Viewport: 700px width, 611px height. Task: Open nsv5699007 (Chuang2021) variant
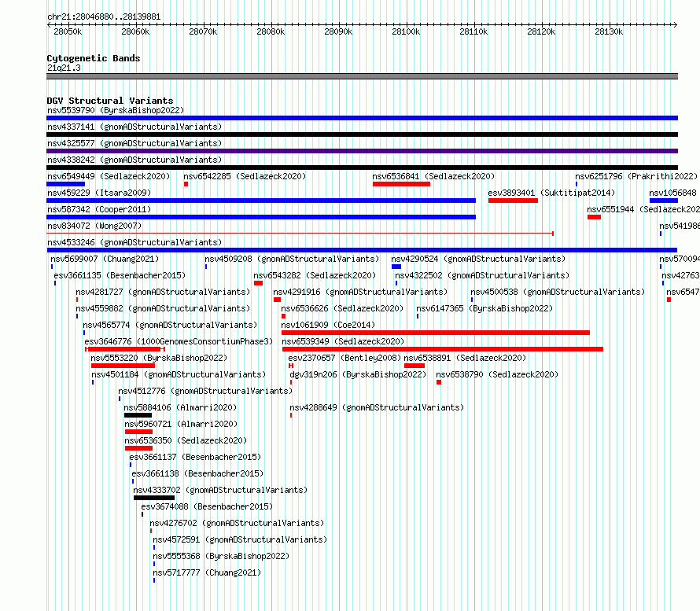click(105, 259)
